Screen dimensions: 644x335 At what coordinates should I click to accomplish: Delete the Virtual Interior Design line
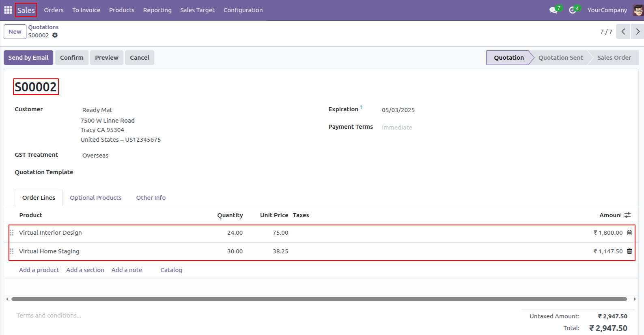point(629,233)
